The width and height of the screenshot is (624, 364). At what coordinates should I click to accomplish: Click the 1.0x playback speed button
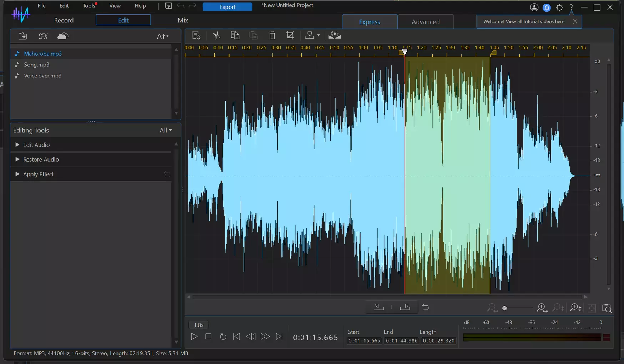pos(199,325)
